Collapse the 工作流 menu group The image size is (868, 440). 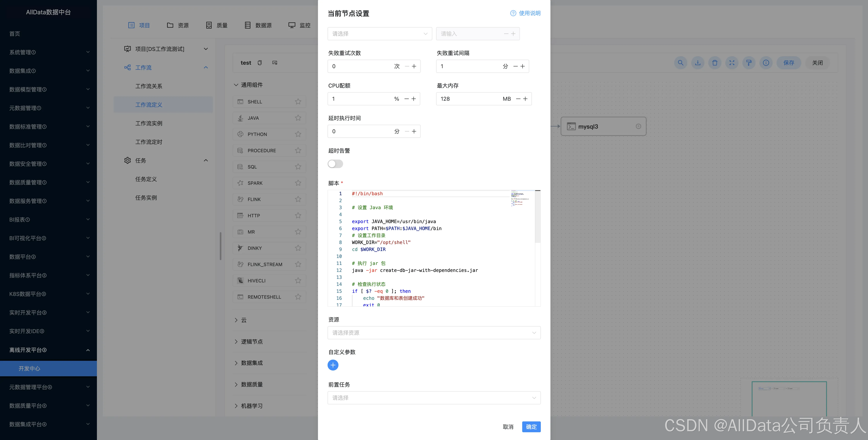point(206,67)
